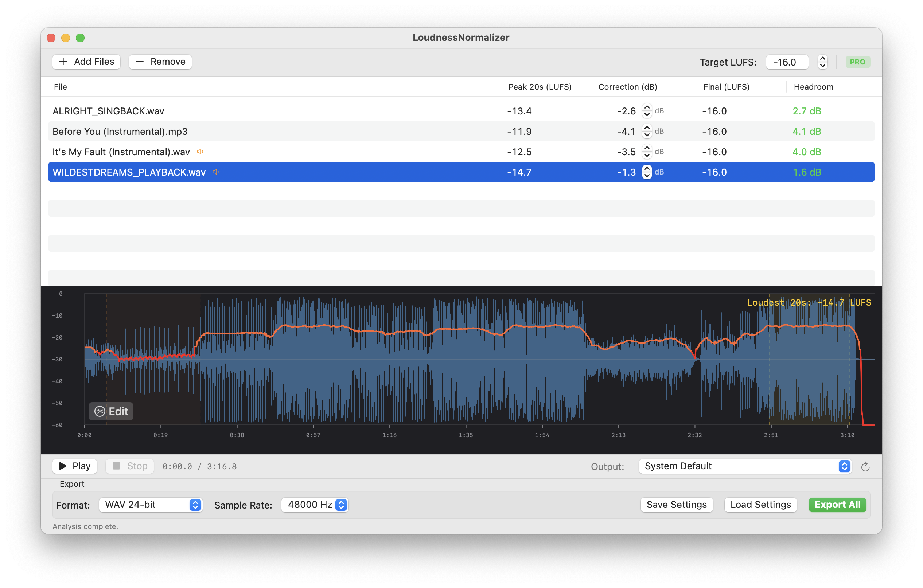Adjust correction stepper for Before You

tap(647, 132)
